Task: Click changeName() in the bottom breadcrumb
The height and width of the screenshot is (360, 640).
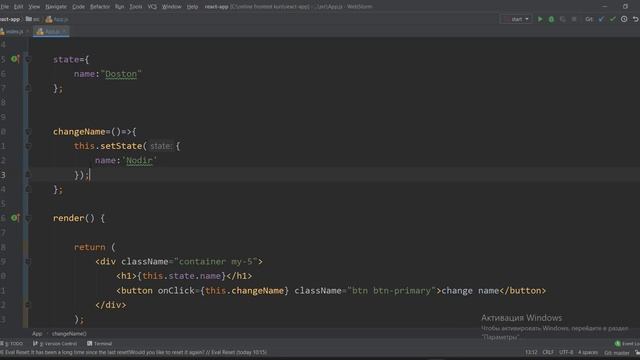Action: [69, 333]
